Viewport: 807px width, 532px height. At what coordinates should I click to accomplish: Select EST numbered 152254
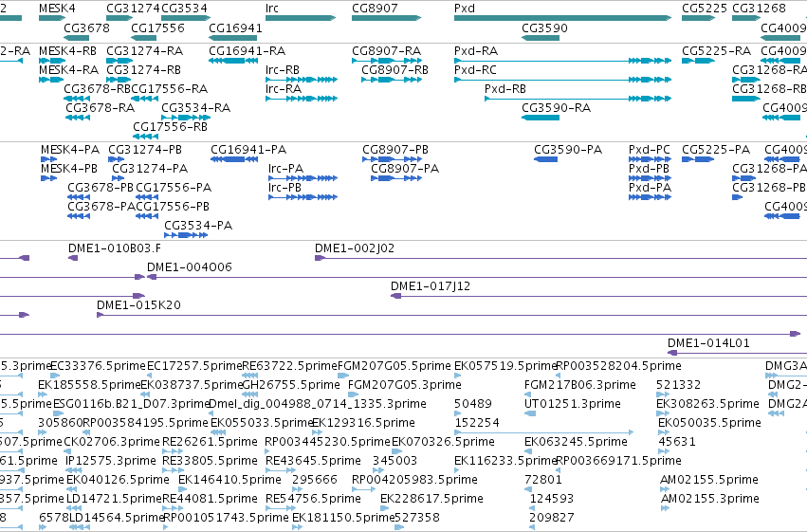477,423
